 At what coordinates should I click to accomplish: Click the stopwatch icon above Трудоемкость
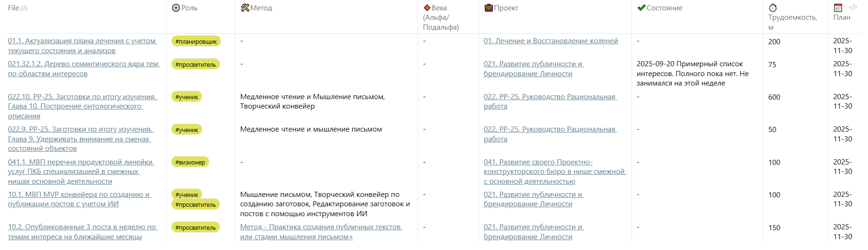(773, 8)
